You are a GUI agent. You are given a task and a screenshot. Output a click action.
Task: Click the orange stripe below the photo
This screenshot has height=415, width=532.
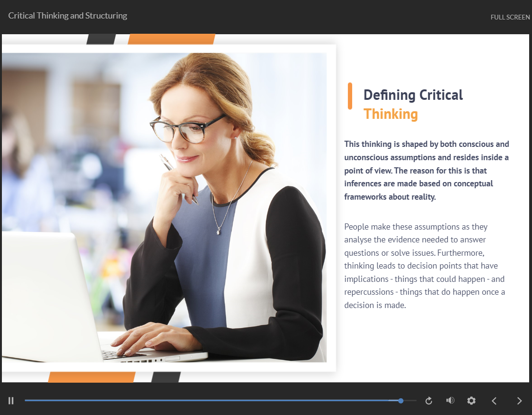point(91,377)
